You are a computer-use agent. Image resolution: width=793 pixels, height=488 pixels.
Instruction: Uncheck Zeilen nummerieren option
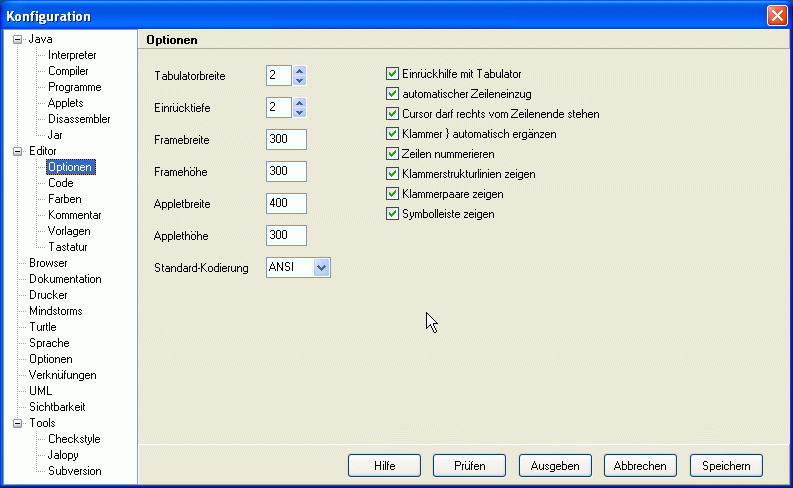(393, 154)
